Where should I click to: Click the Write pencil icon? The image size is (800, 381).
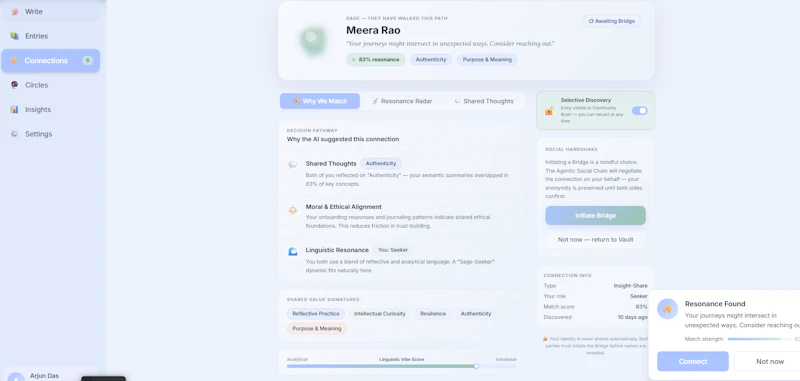click(x=14, y=11)
